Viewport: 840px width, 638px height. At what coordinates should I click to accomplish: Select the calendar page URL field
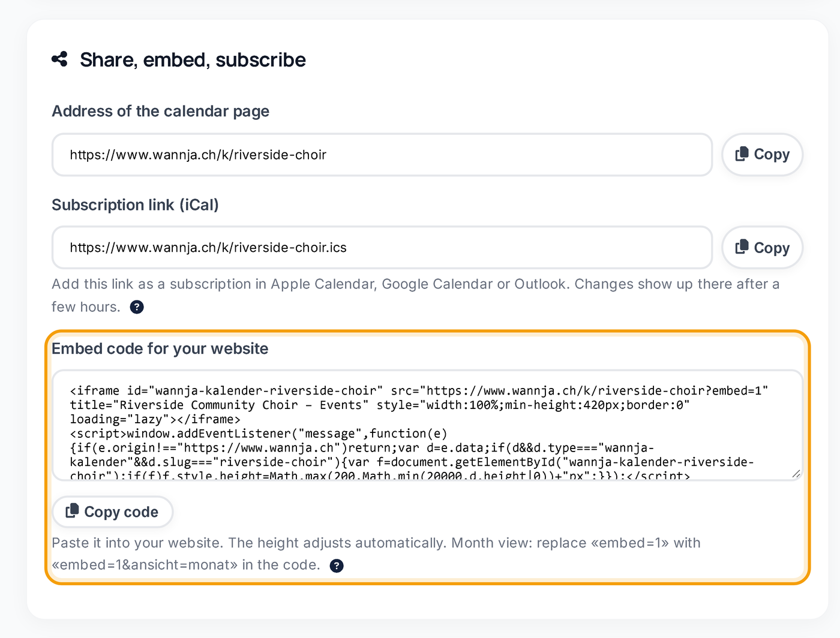(x=382, y=155)
